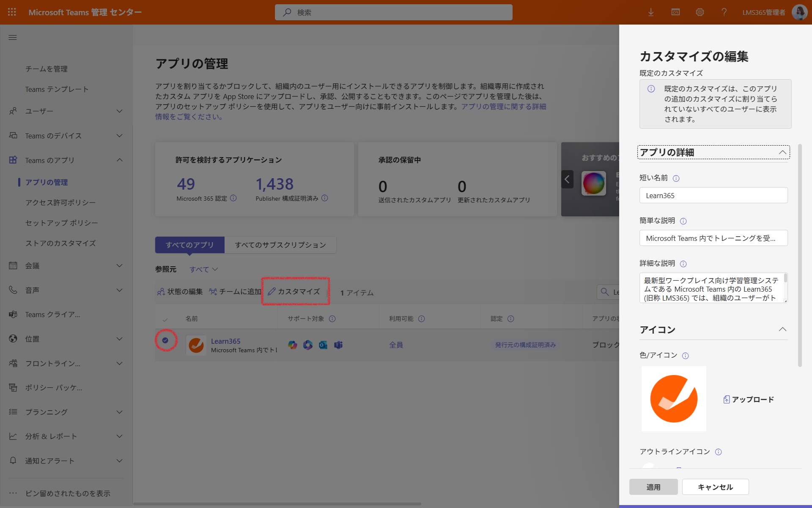
Task: Show info for 利用可能 column header
Action: click(x=422, y=319)
